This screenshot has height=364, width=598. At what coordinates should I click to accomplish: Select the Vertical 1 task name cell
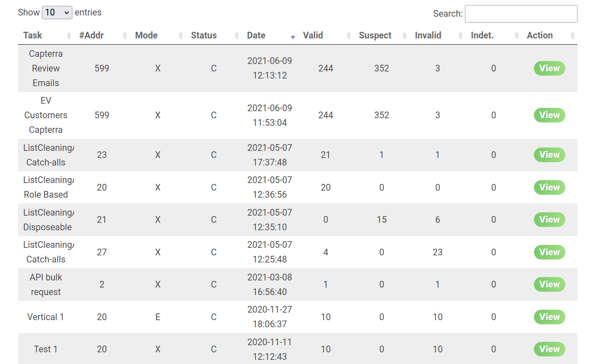[46, 317]
